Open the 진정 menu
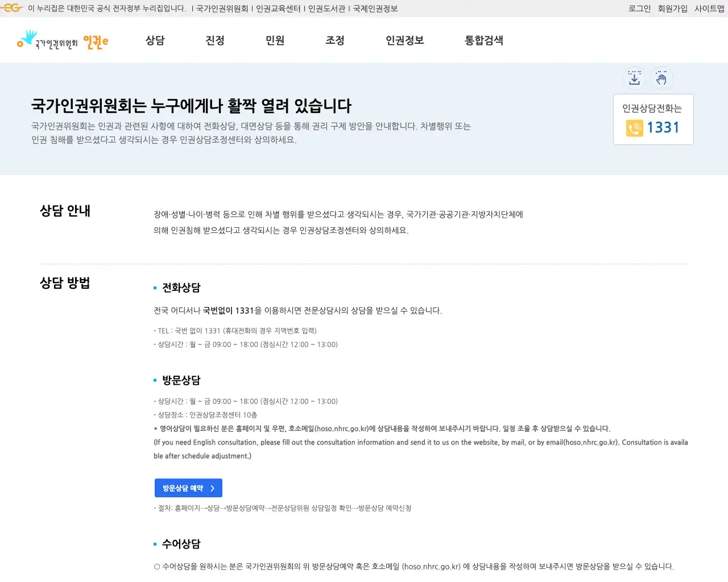The image size is (728, 582). point(216,40)
